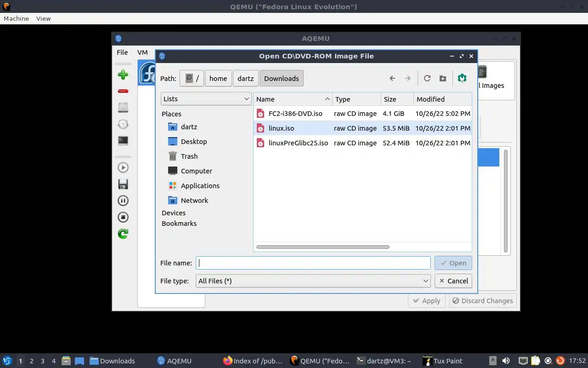Screen dimensions: 588x368
Task: Reload the folder with the refresh icon
Action: [x=427, y=78]
